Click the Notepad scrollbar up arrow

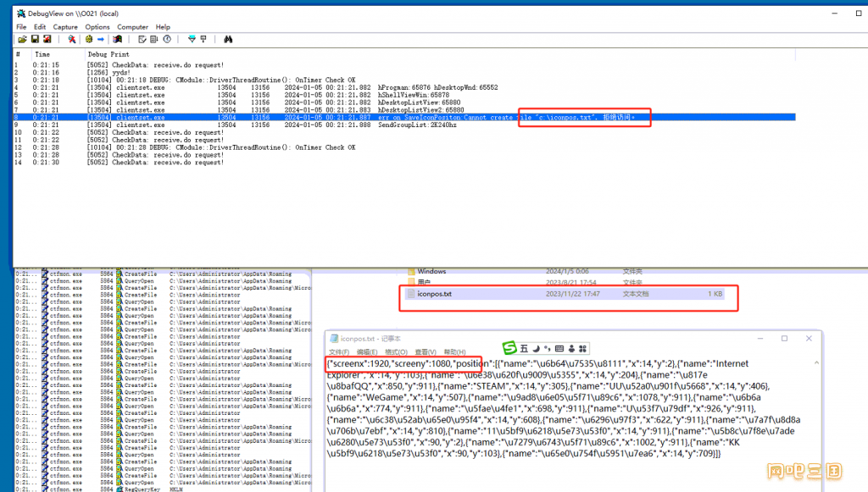point(816,362)
